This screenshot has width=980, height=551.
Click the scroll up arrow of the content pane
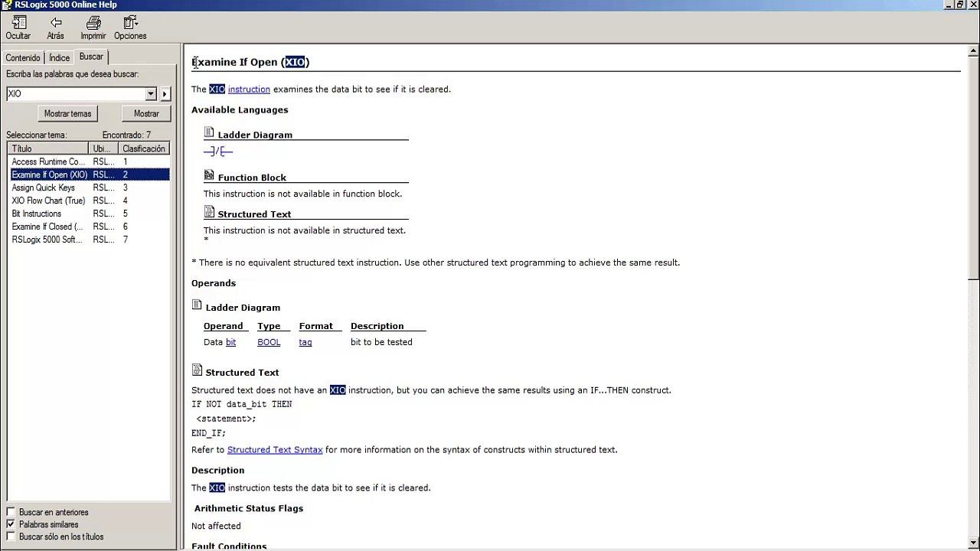click(973, 50)
